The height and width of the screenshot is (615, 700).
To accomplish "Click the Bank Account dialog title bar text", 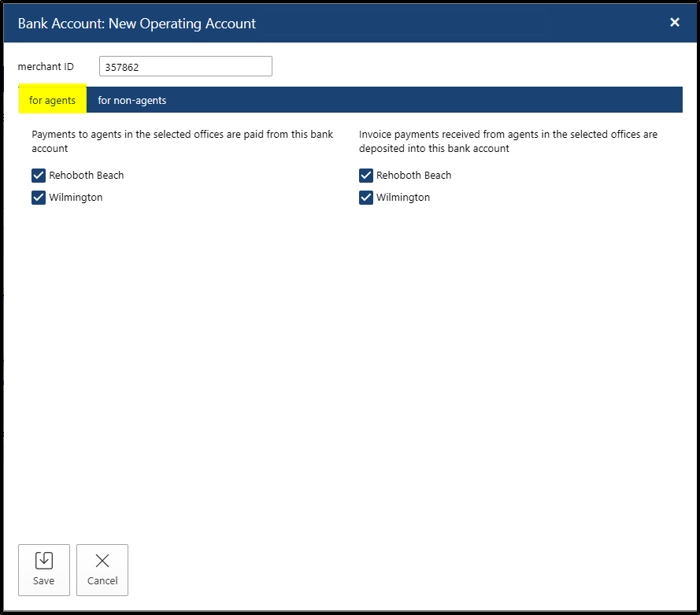I will pos(137,24).
